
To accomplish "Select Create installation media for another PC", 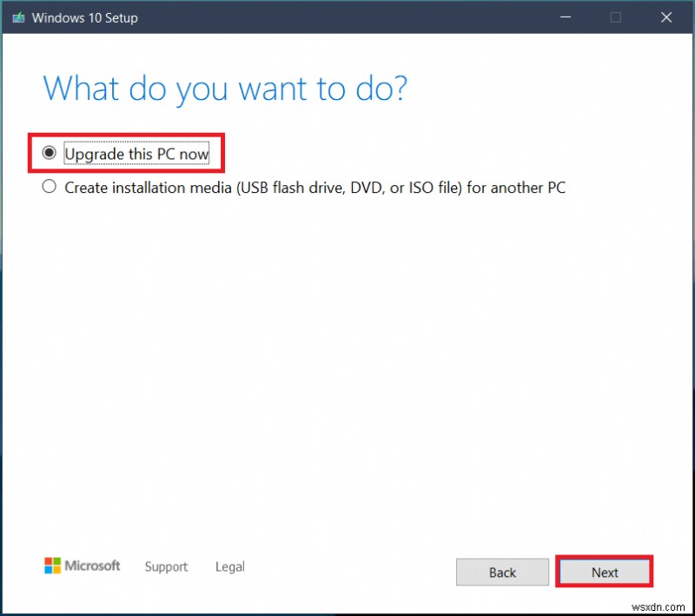I will tap(49, 186).
